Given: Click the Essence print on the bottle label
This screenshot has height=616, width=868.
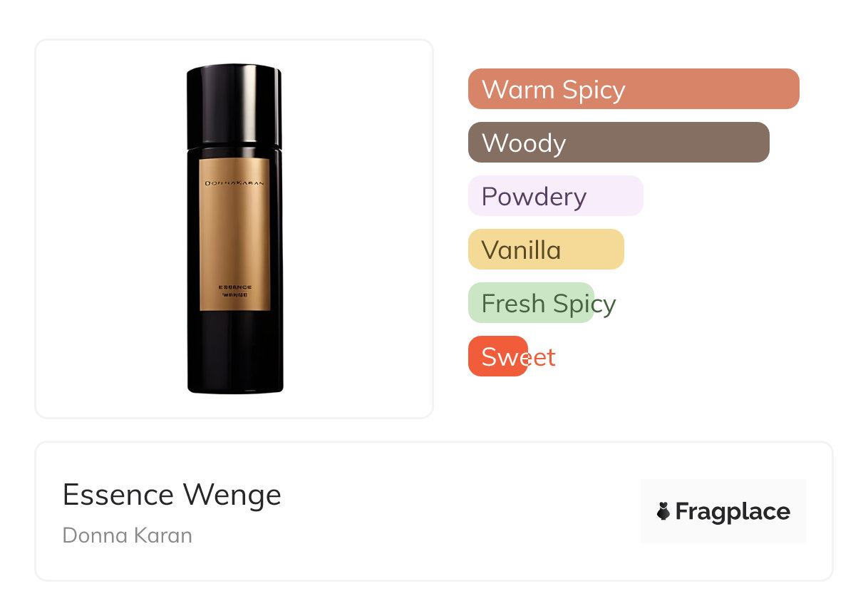Looking at the screenshot, I should click(x=234, y=287).
